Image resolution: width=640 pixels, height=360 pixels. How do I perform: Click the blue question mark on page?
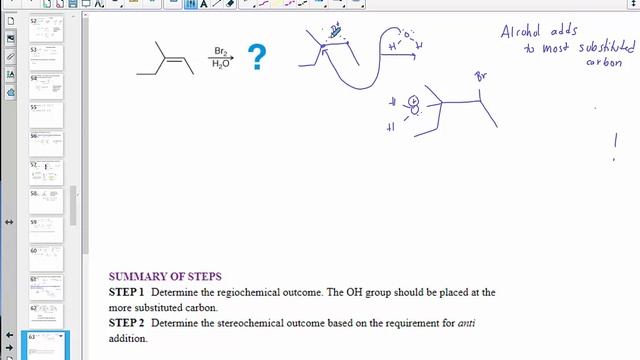(x=257, y=57)
